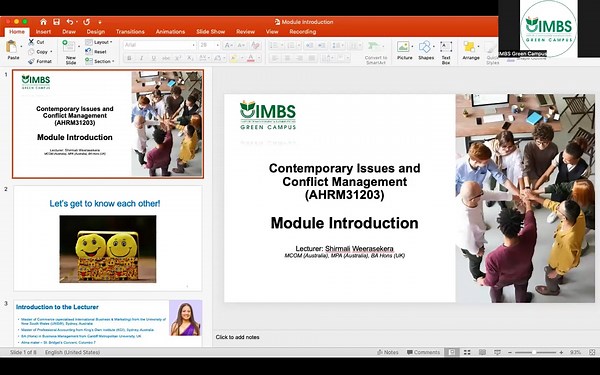Switch to Slide Sorter view icon

tap(467, 352)
